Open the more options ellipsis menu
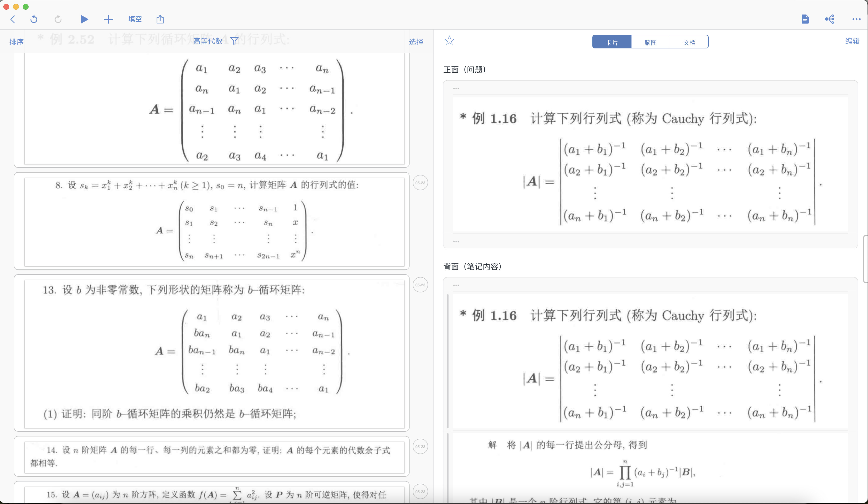 click(x=856, y=19)
